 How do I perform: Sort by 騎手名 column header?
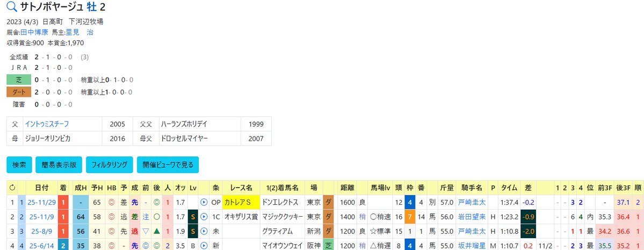472,188
